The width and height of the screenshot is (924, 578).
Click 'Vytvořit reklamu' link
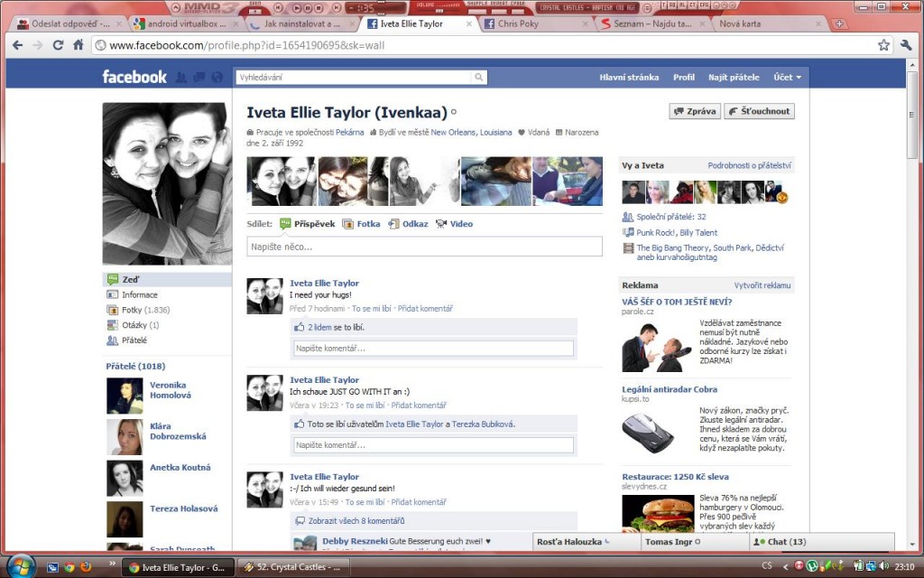click(762, 285)
